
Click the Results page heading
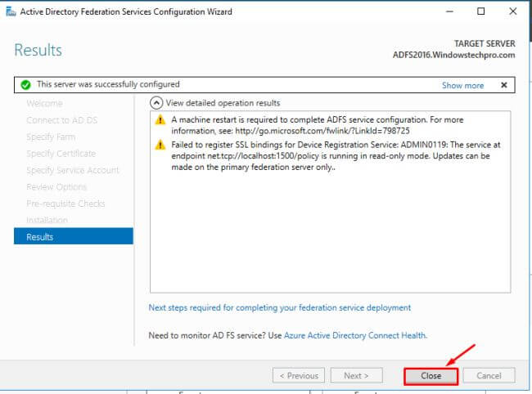point(38,50)
